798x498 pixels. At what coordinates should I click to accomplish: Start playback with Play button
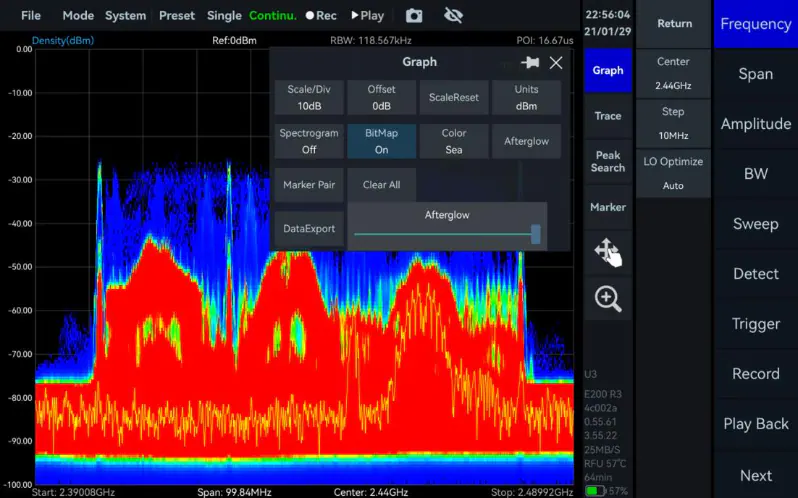[x=367, y=16]
